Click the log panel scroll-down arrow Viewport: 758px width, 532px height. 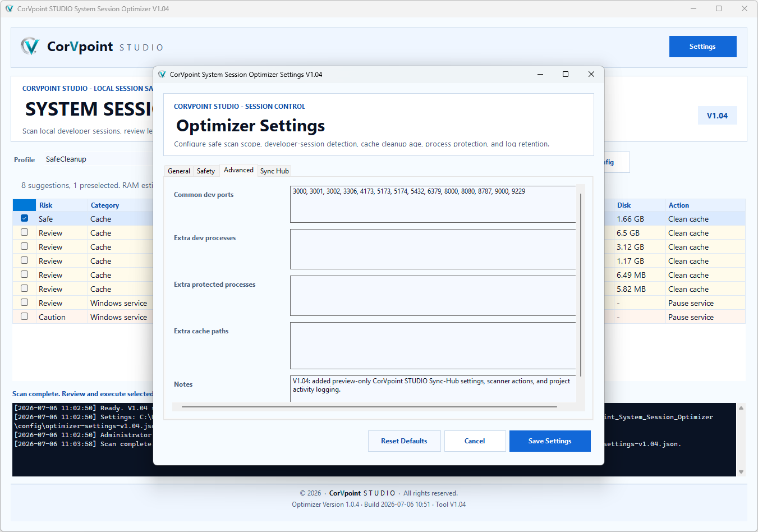(x=741, y=472)
